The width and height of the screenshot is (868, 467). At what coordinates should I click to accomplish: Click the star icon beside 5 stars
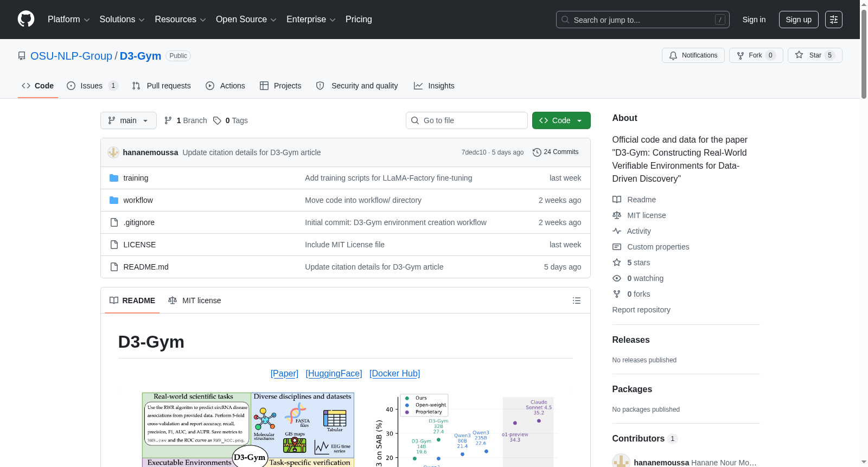click(x=617, y=263)
